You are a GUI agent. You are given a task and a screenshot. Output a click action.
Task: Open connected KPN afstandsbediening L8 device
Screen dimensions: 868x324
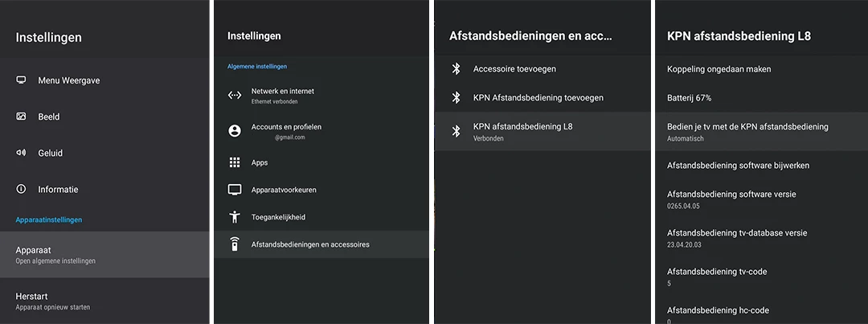[542, 131]
